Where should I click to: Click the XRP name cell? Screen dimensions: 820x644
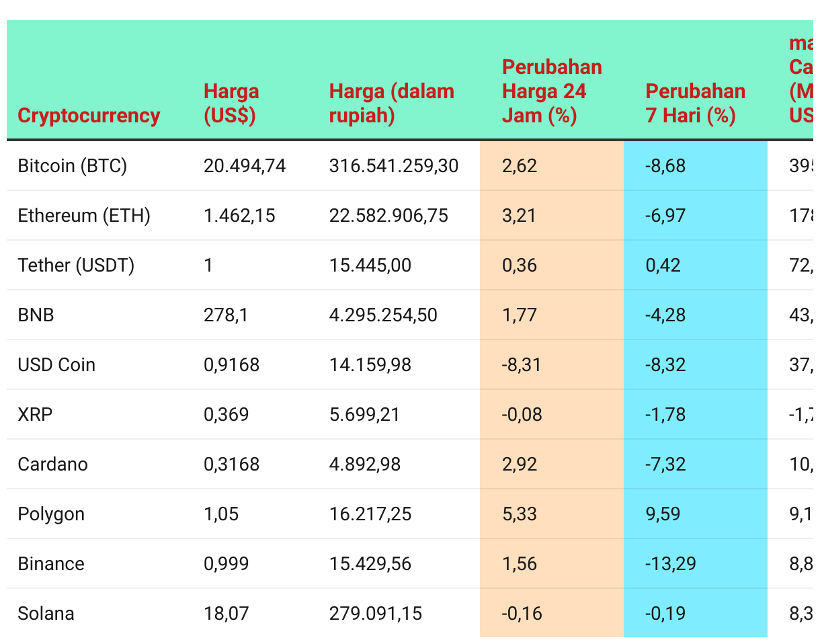click(x=35, y=415)
